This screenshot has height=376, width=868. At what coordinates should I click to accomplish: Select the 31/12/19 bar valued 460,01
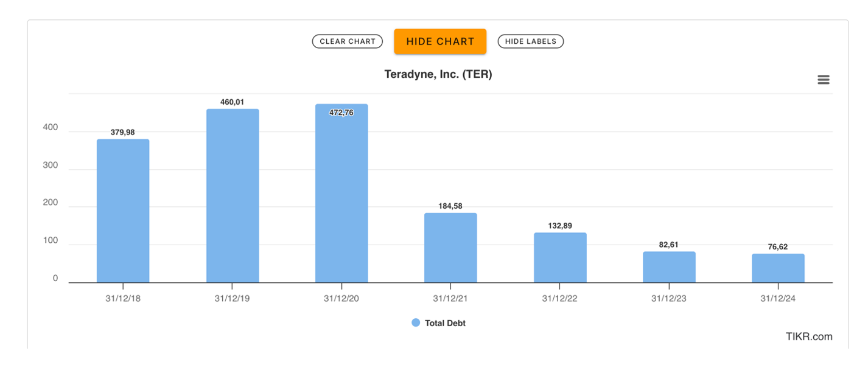(x=233, y=196)
